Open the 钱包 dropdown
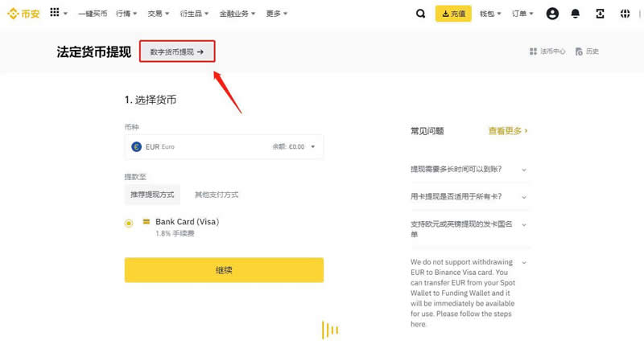Screen dimensions: 644x349 point(490,14)
